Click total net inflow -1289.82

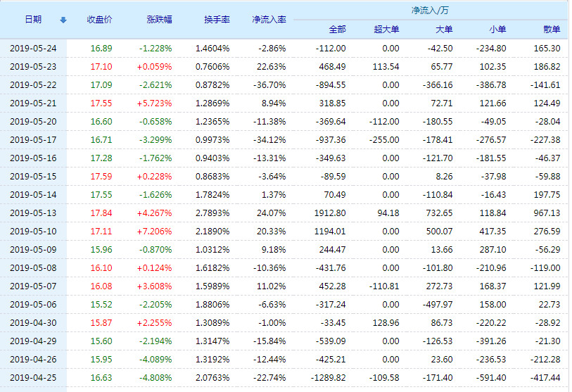[328, 378]
